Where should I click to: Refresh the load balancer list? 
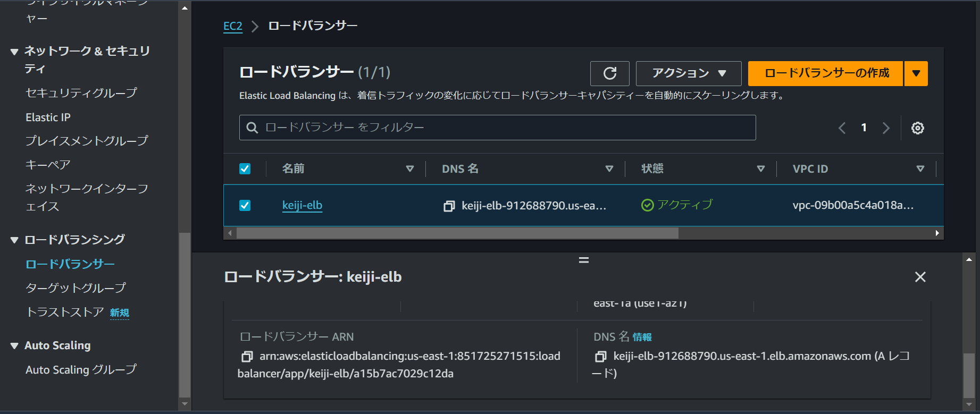[x=609, y=73]
